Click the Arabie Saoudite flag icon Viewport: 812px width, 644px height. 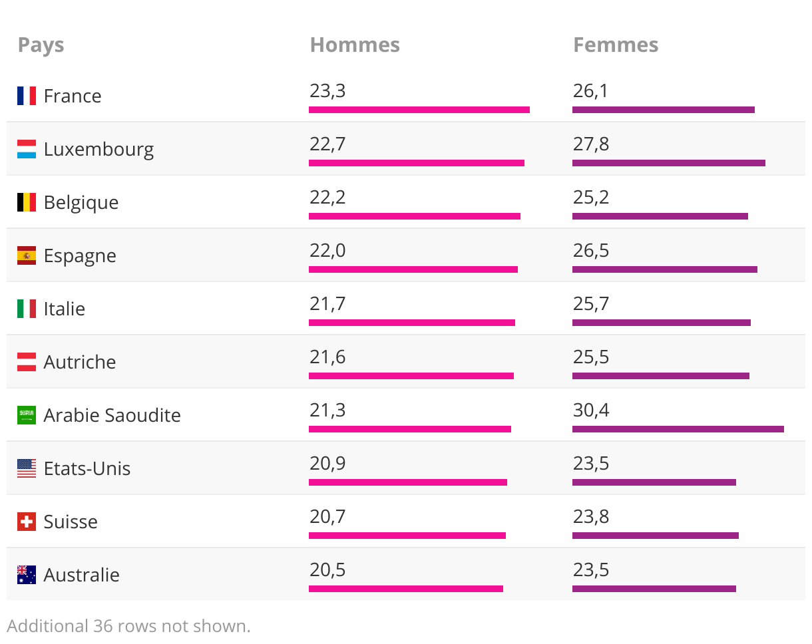27,415
